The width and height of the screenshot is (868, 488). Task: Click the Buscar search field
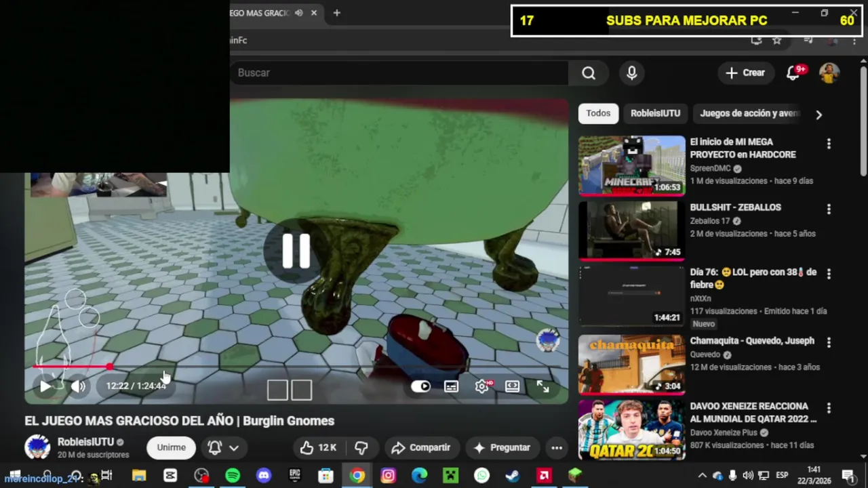click(x=400, y=73)
